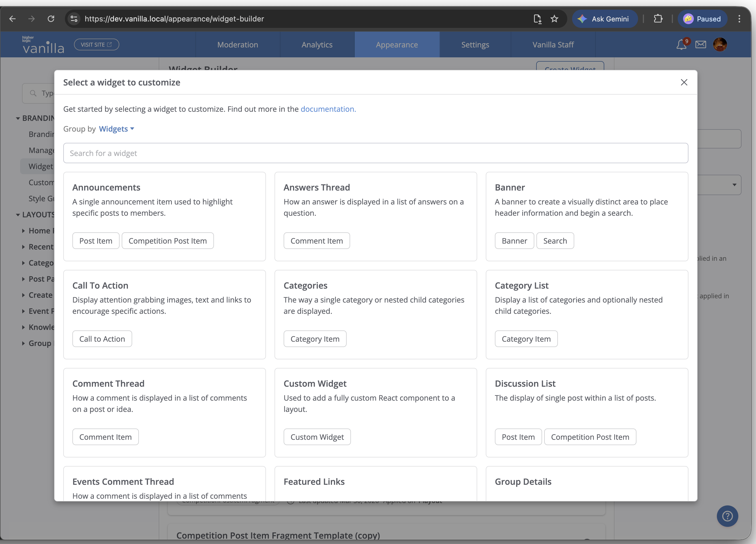This screenshot has width=756, height=544.
Task: Collapse the LAYOUTS sidebar section
Action: click(18, 215)
